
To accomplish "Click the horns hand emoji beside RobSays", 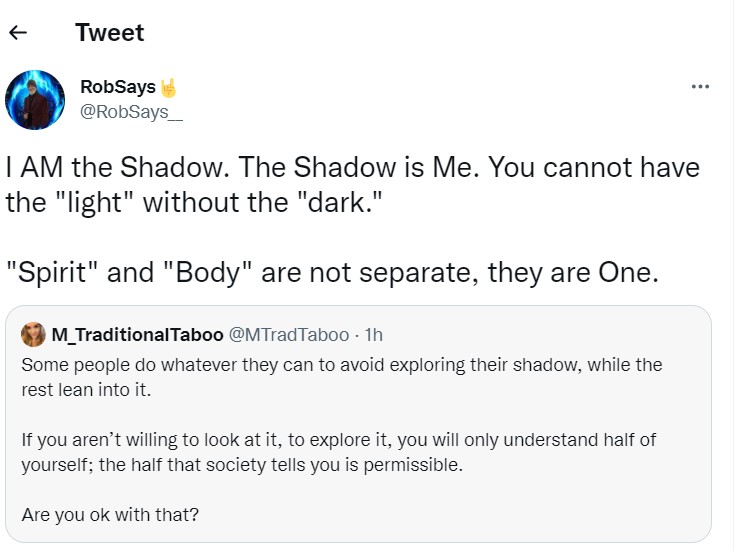I will 168,88.
